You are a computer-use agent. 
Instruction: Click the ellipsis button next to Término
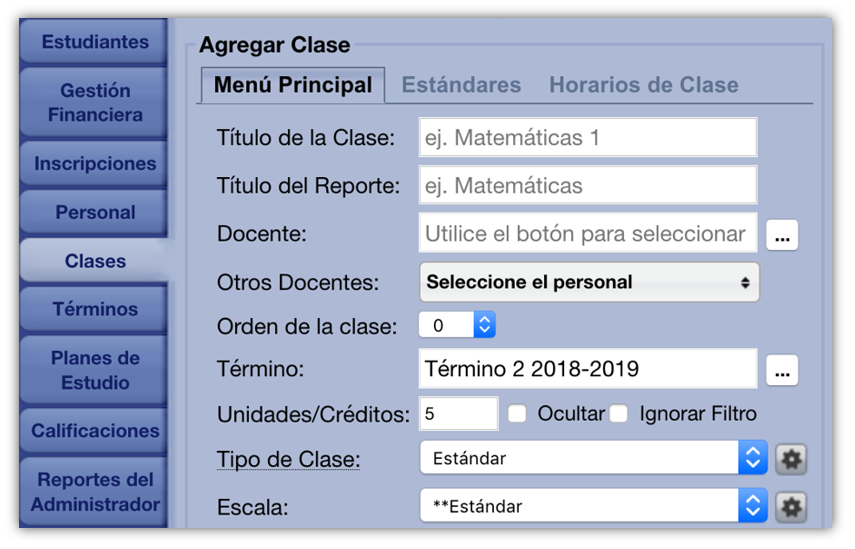click(x=782, y=370)
